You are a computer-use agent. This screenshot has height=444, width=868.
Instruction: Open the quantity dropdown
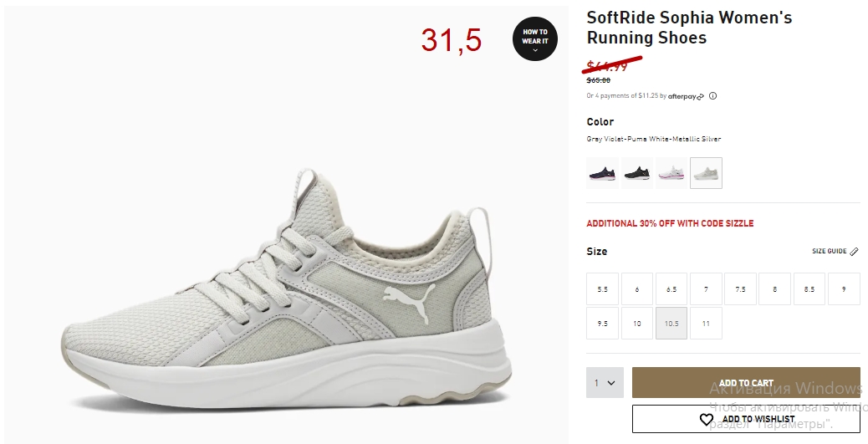pyautogui.click(x=605, y=383)
